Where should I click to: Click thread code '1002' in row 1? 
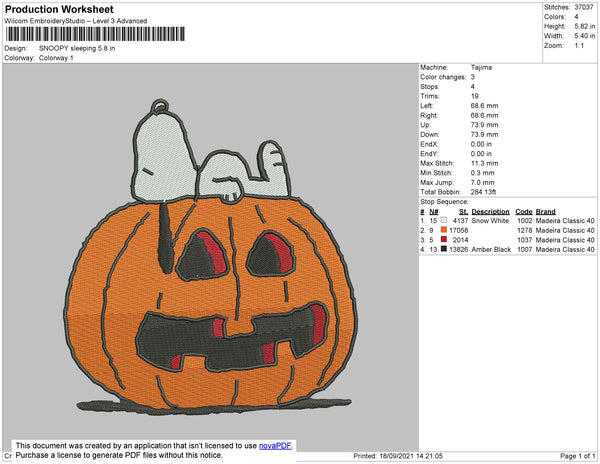(525, 221)
